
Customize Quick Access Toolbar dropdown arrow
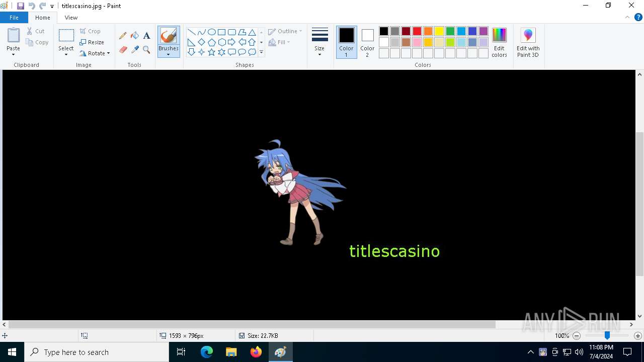click(52, 7)
